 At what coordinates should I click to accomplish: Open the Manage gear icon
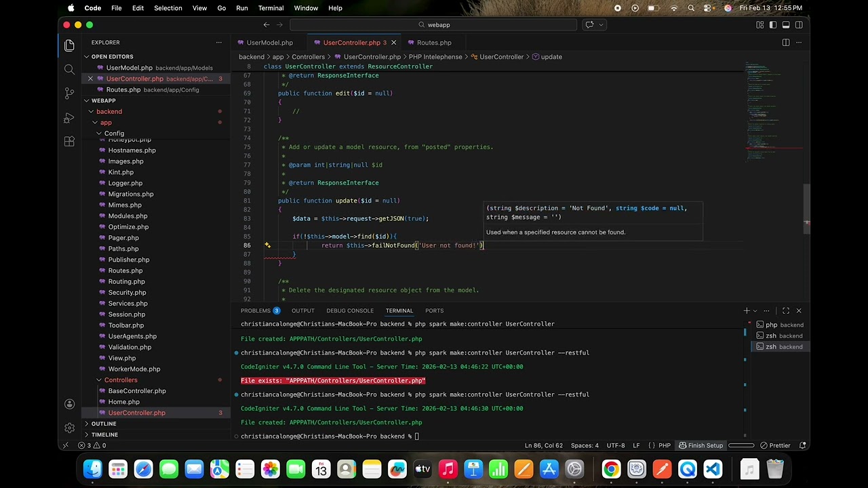[69, 428]
